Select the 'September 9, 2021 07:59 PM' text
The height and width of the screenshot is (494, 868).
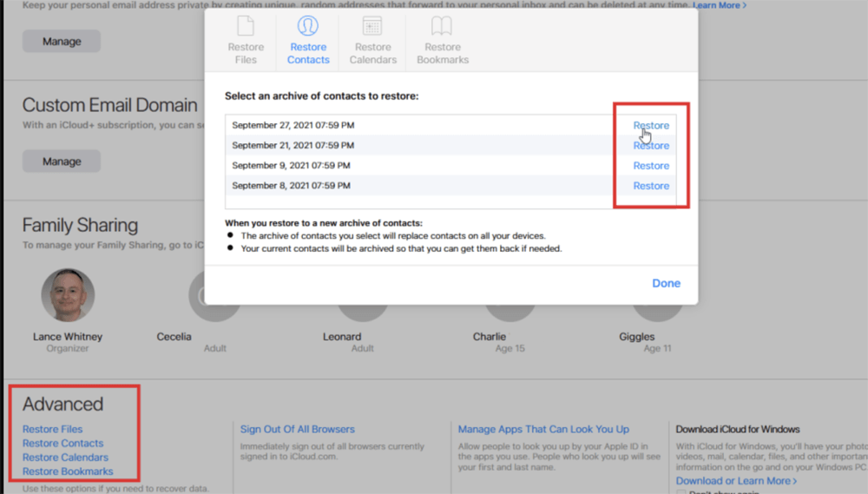pyautogui.click(x=291, y=165)
